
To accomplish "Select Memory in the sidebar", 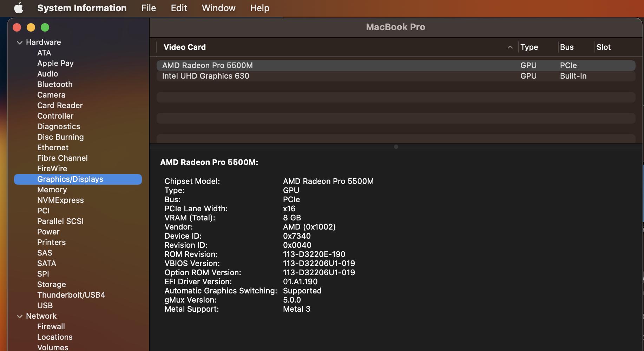I will click(x=52, y=190).
